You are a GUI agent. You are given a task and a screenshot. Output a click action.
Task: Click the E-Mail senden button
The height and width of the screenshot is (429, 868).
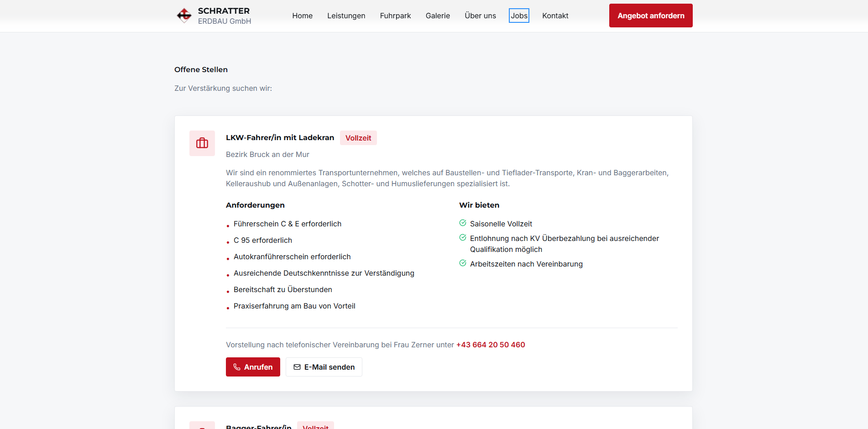[324, 367]
